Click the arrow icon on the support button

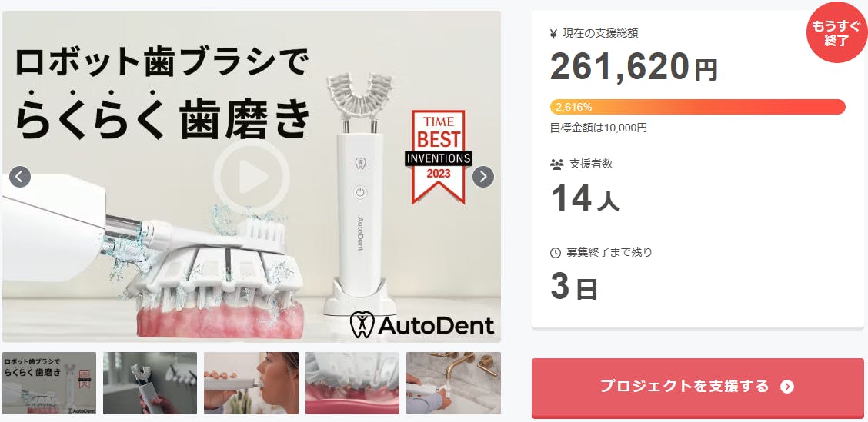(787, 387)
